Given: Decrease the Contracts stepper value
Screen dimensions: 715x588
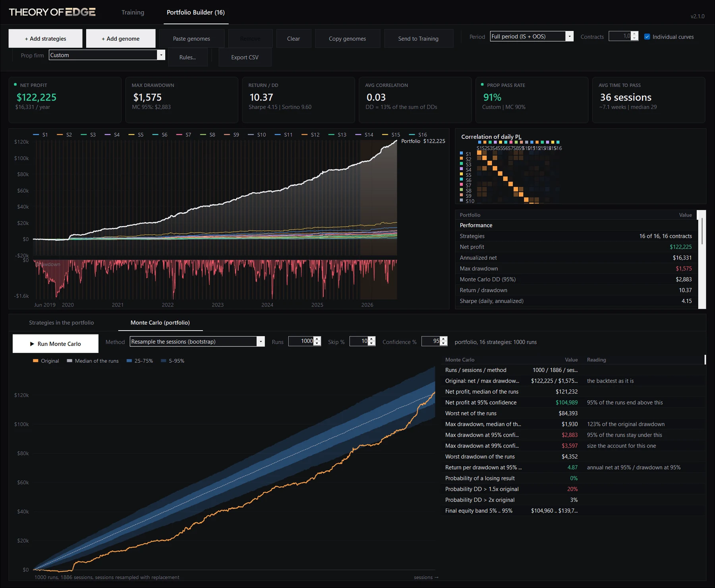Looking at the screenshot, I should [x=634, y=39].
